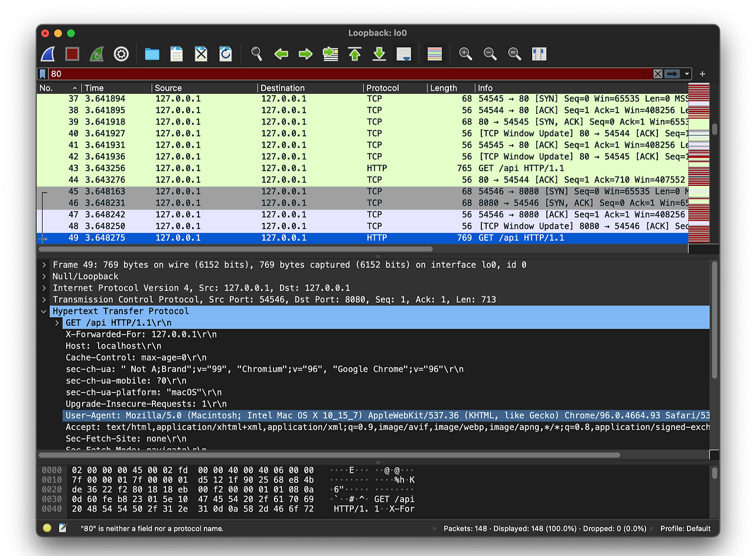Open the Find Packet search icon
The height and width of the screenshot is (556, 756).
(256, 54)
